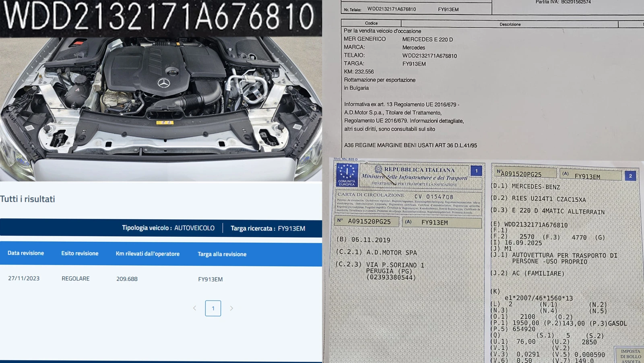This screenshot has width=644, height=363.
Task: Go to the next results page arrow
Action: tap(231, 308)
